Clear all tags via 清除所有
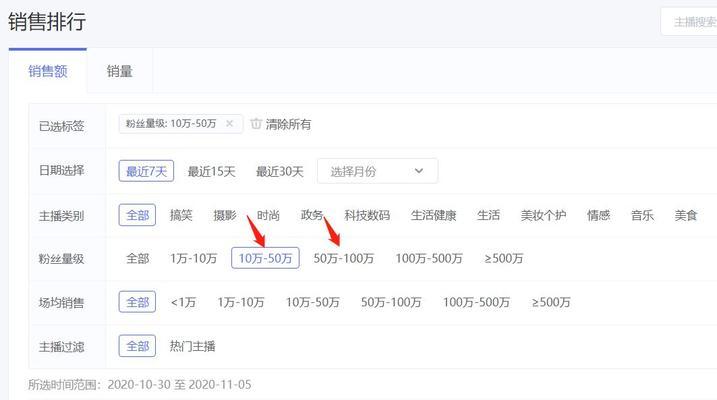The width and height of the screenshot is (717, 400). coord(288,124)
